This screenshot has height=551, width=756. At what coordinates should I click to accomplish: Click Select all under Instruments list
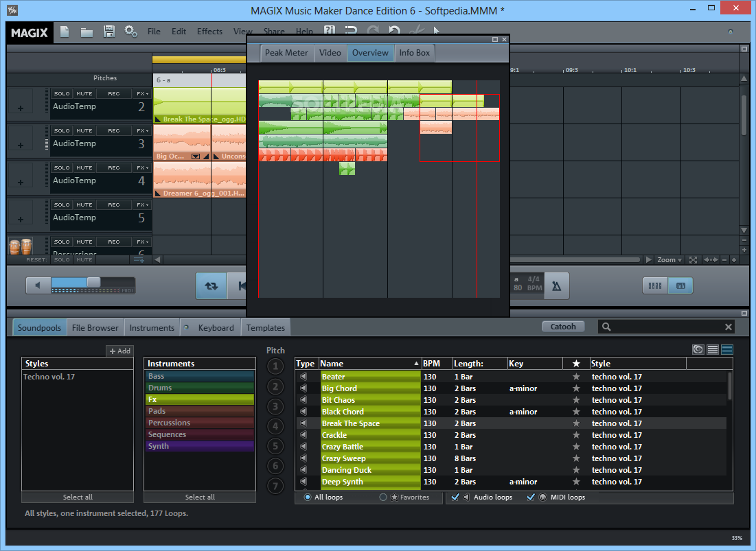pyautogui.click(x=200, y=497)
